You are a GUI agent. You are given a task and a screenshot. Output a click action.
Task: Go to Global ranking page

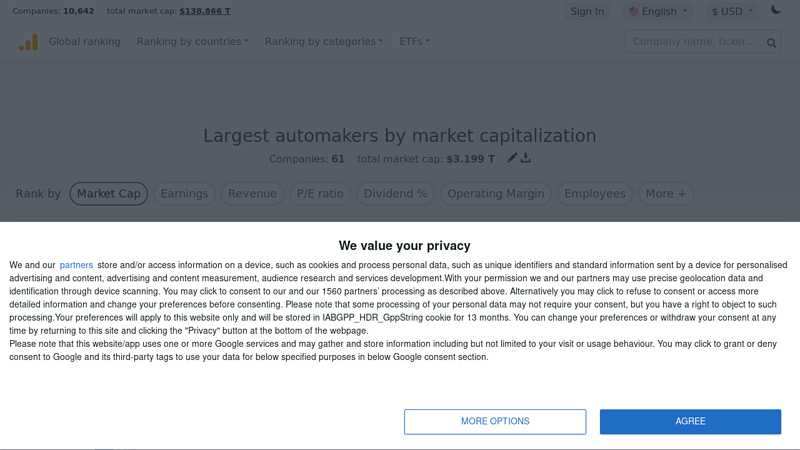click(x=84, y=42)
